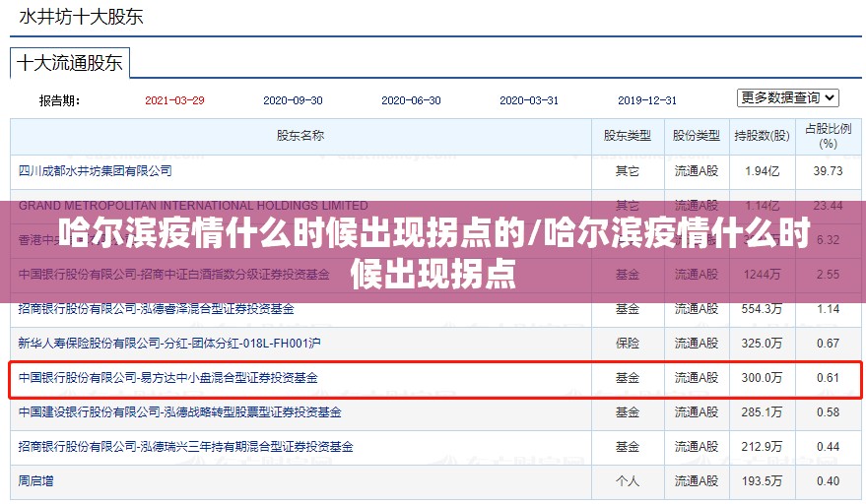Select the 十大流通股东 tab
The width and height of the screenshot is (866, 504).
pyautogui.click(x=70, y=63)
